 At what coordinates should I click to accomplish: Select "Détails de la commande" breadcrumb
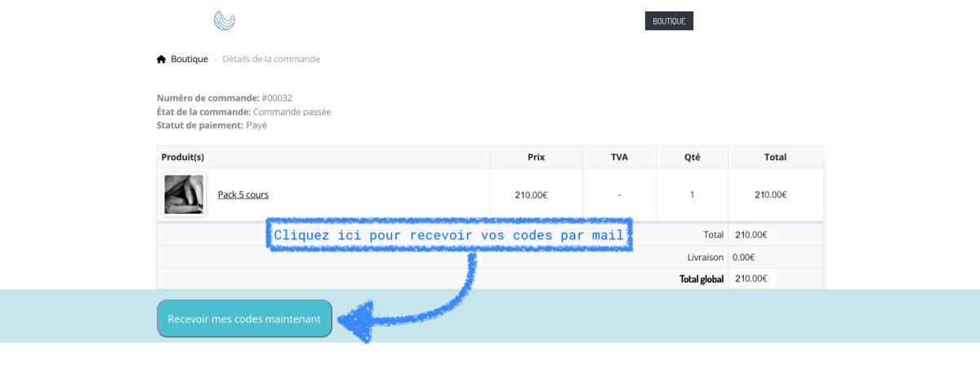coord(271,60)
